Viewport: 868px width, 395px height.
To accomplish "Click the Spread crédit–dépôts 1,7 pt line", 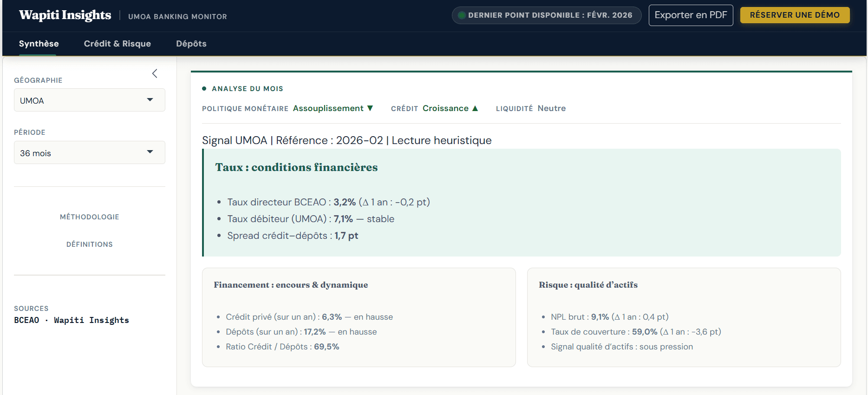I will point(293,236).
